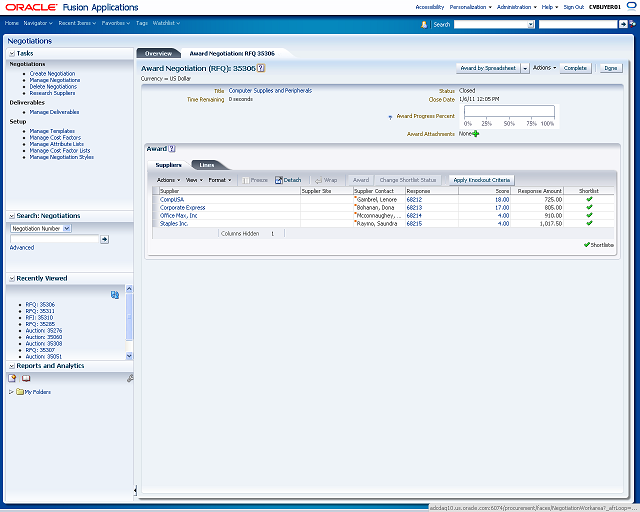640x512 pixels.
Task: Click Award Progress Percent info icon
Action: point(390,117)
